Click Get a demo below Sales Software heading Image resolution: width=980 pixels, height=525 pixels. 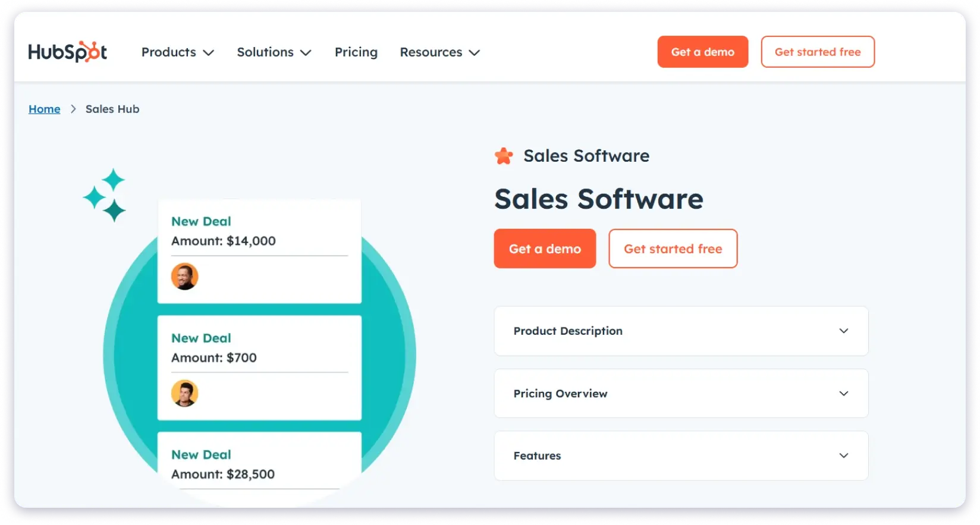pyautogui.click(x=544, y=249)
